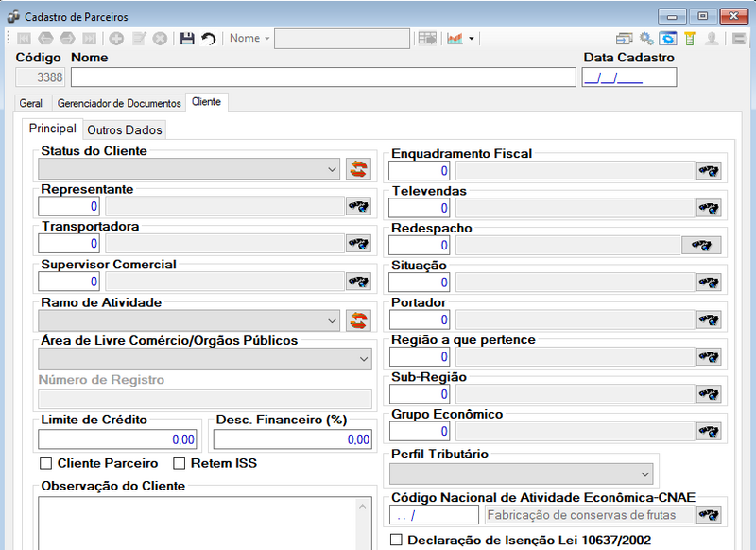Screen dimensions: 756x550
Task: Click Redespacho lookup binoculars button
Action: coord(701,245)
